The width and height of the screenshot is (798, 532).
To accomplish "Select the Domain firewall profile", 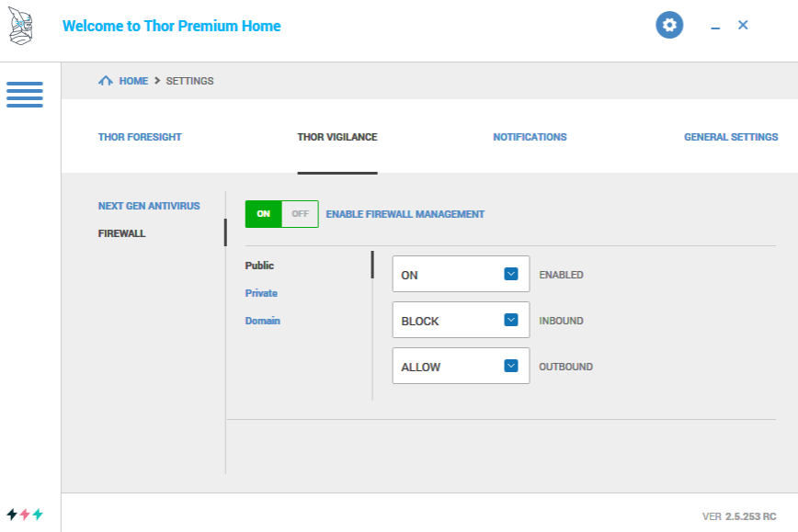I will click(x=263, y=321).
